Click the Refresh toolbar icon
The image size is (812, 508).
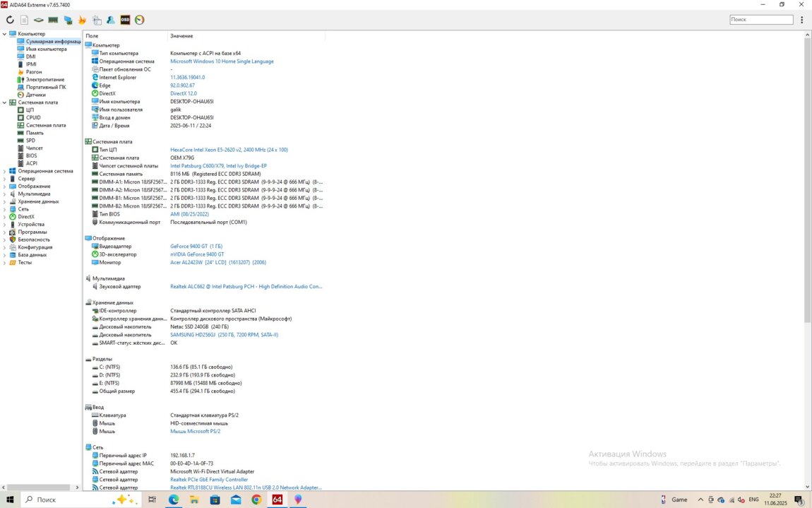[10, 20]
